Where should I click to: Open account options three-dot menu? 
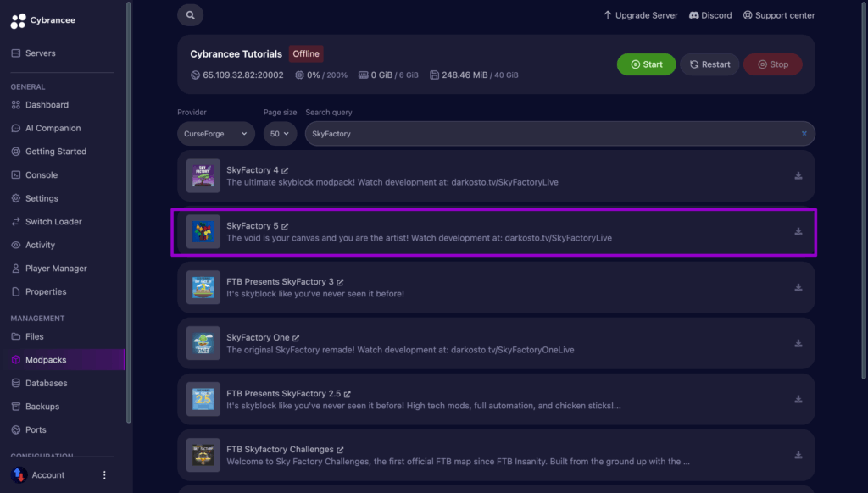(x=105, y=475)
